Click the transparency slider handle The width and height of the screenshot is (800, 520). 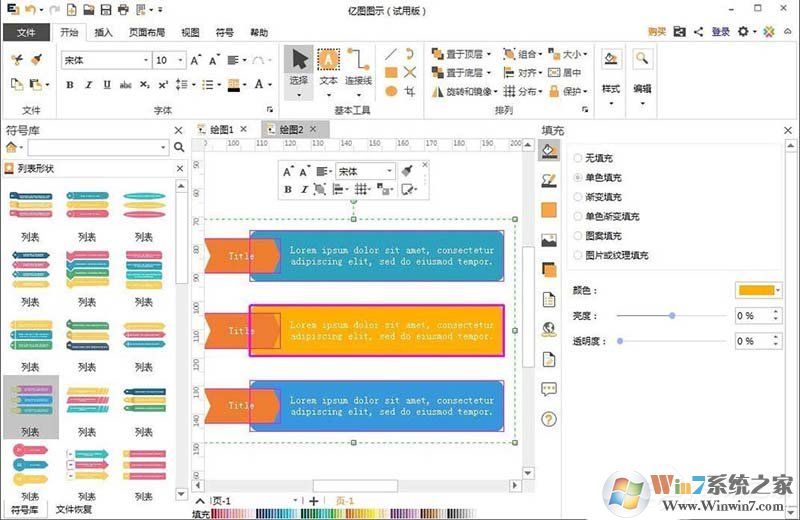(x=620, y=341)
